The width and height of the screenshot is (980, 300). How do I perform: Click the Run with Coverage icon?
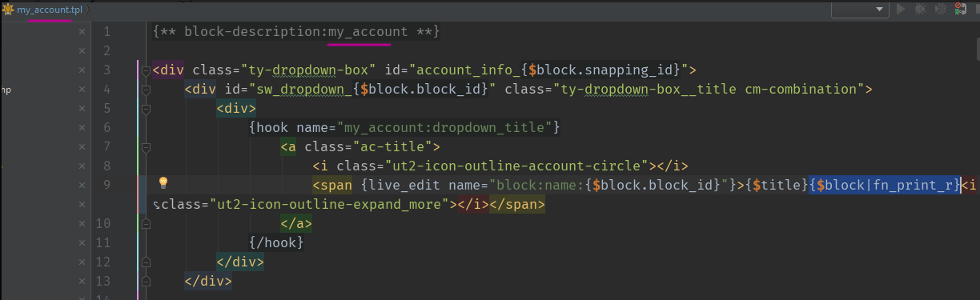tap(940, 9)
